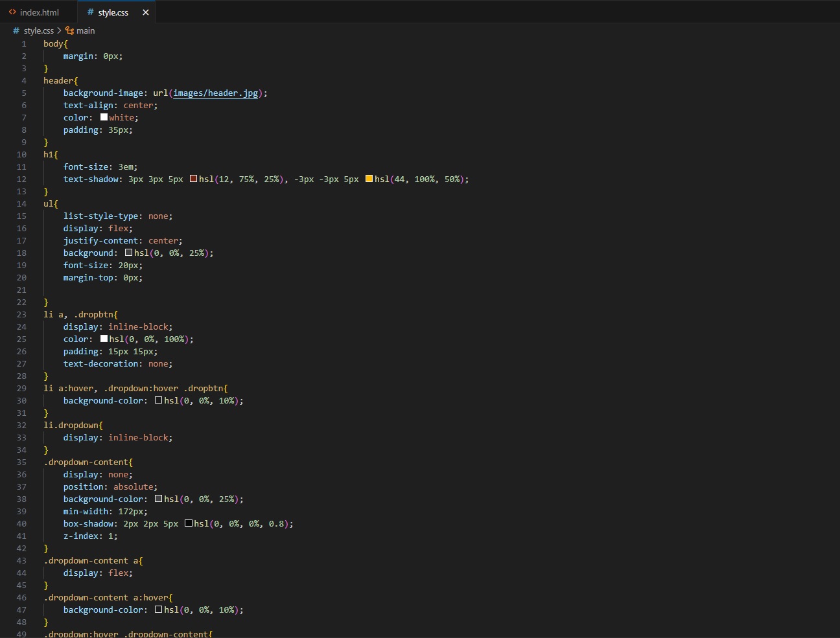Click 'text-shadow' property name
Screen dimensions: 840x638
(91, 179)
